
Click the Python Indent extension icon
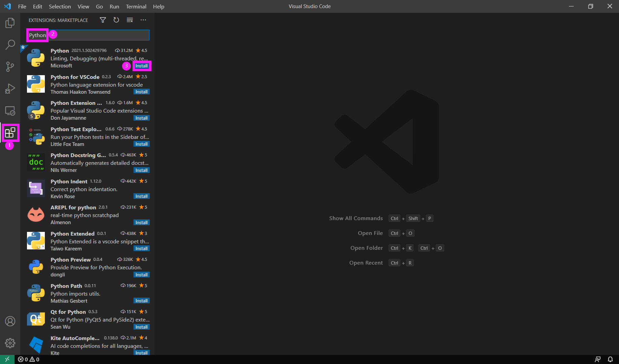click(x=36, y=188)
